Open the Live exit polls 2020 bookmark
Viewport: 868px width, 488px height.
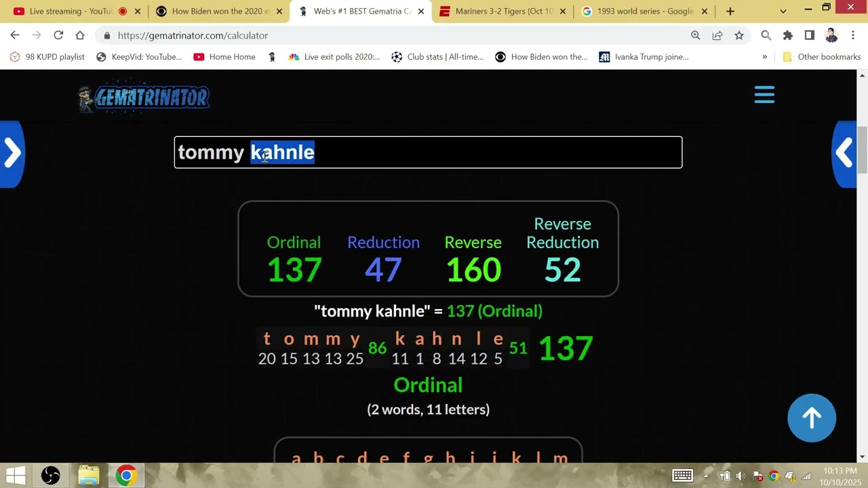point(334,57)
